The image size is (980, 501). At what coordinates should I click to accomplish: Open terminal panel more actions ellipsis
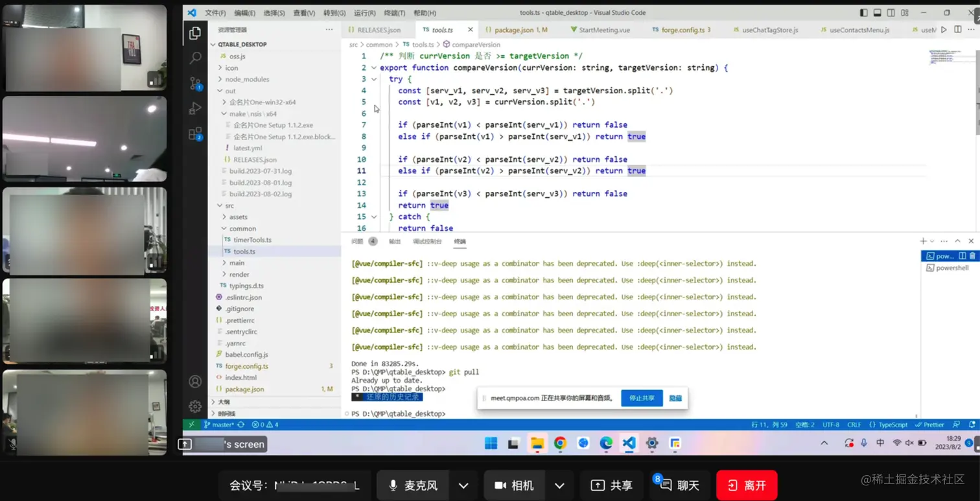coord(944,241)
